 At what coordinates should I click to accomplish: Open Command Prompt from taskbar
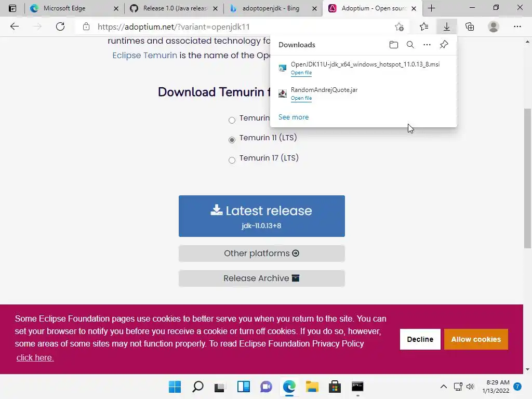(x=357, y=387)
